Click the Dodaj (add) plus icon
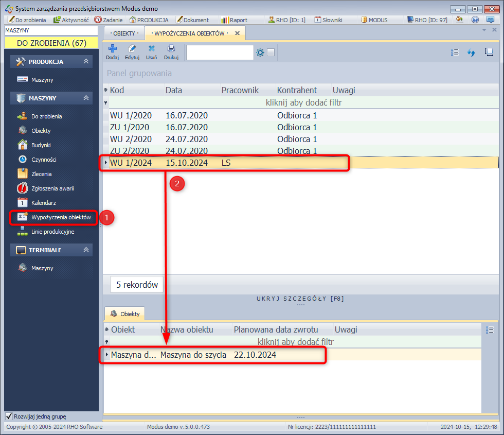Image resolution: width=504 pixels, height=435 pixels. pos(112,49)
